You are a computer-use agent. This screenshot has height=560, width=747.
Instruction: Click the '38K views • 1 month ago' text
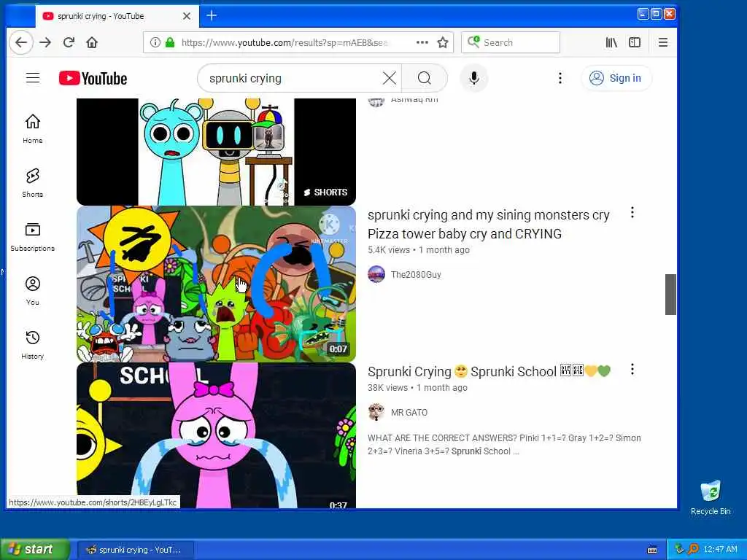(417, 388)
